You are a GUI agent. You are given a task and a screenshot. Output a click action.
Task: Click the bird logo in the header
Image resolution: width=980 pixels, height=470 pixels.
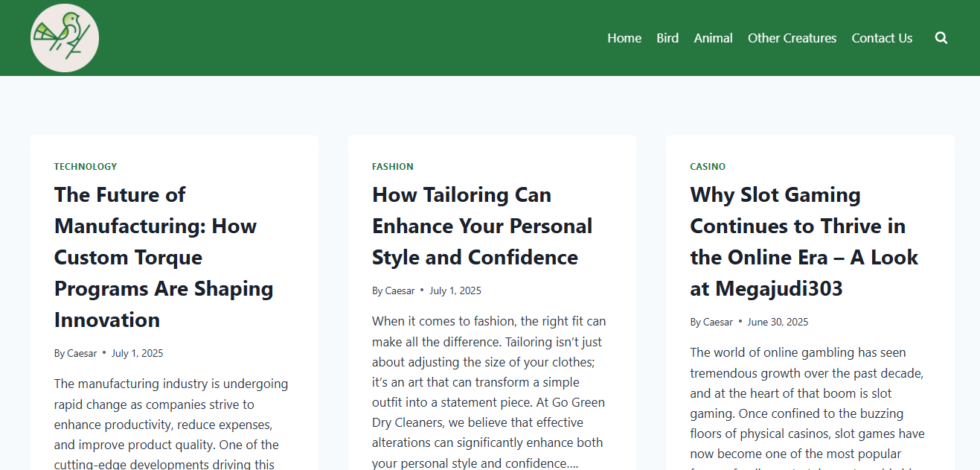tap(65, 38)
